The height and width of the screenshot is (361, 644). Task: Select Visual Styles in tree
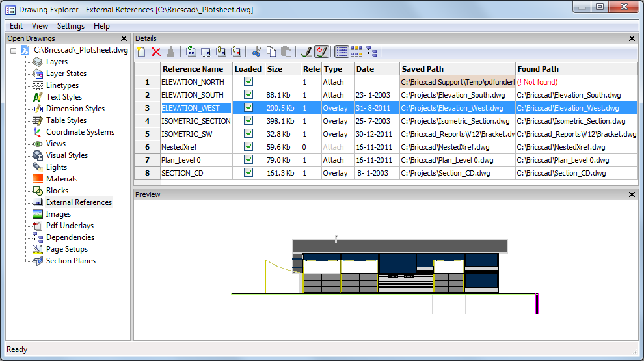coord(67,155)
